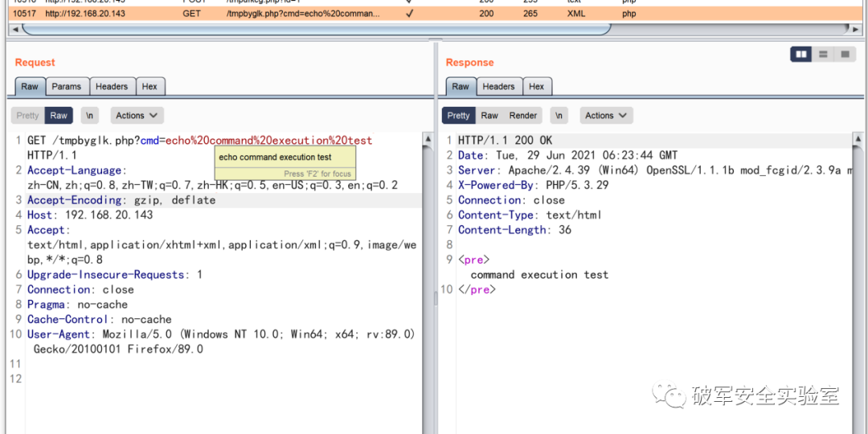Click the 200 status cell in row 10517
The width and height of the screenshot is (868, 434).
click(x=486, y=14)
